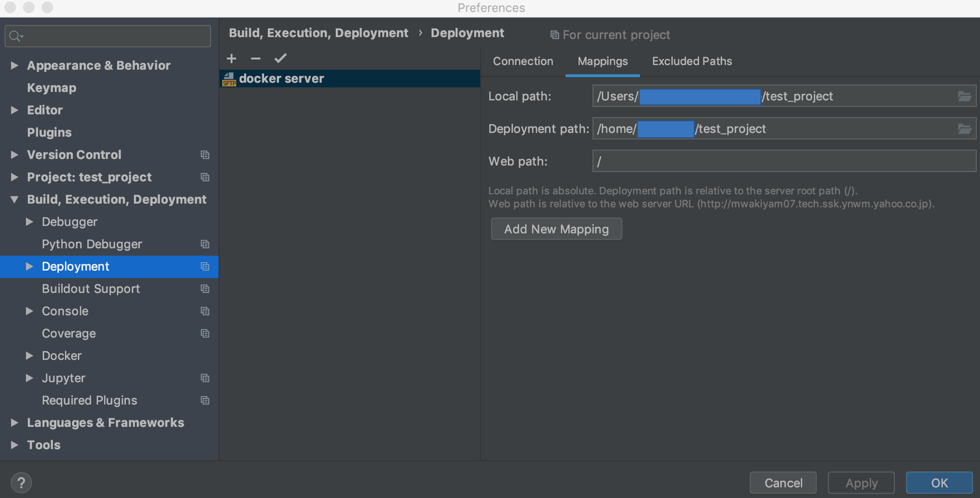Collapse the Build, Execution, Deployment section

coord(15,199)
